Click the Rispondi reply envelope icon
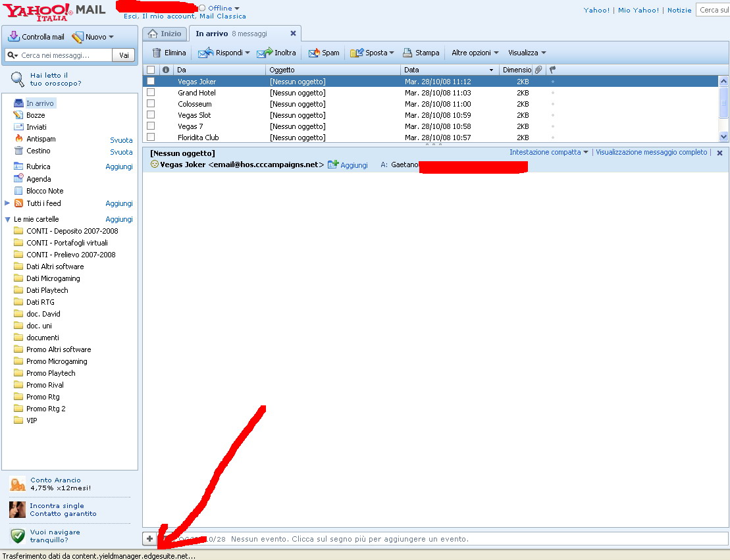 (x=205, y=53)
